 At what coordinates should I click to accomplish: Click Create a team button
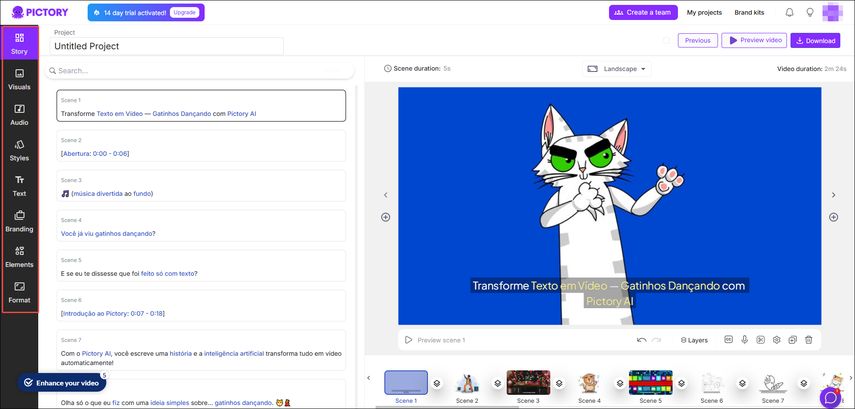[643, 12]
